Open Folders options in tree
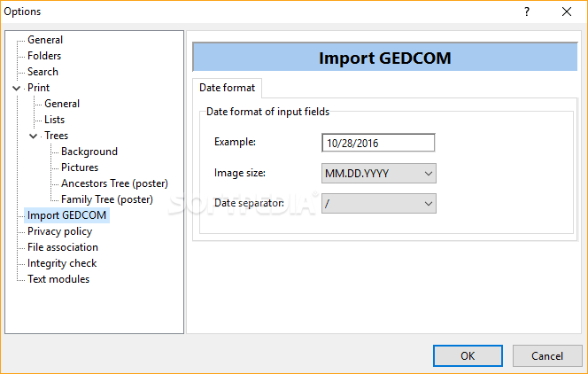Image resolution: width=588 pixels, height=374 pixels. pyautogui.click(x=44, y=56)
